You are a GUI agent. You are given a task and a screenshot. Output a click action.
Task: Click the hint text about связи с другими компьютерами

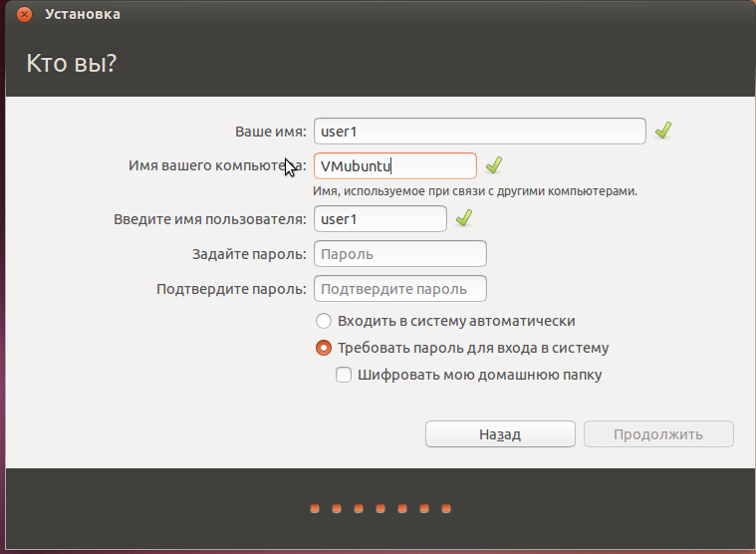[475, 191]
